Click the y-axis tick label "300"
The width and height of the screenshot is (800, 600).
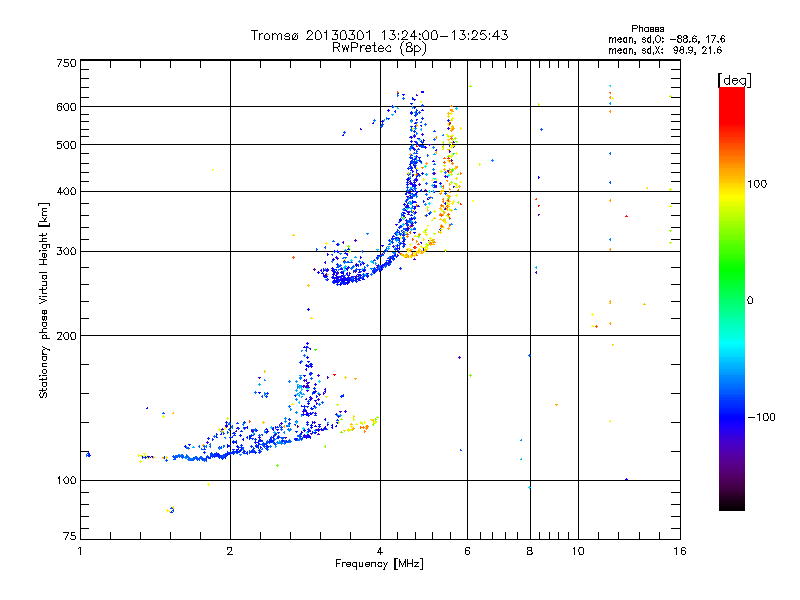click(66, 252)
